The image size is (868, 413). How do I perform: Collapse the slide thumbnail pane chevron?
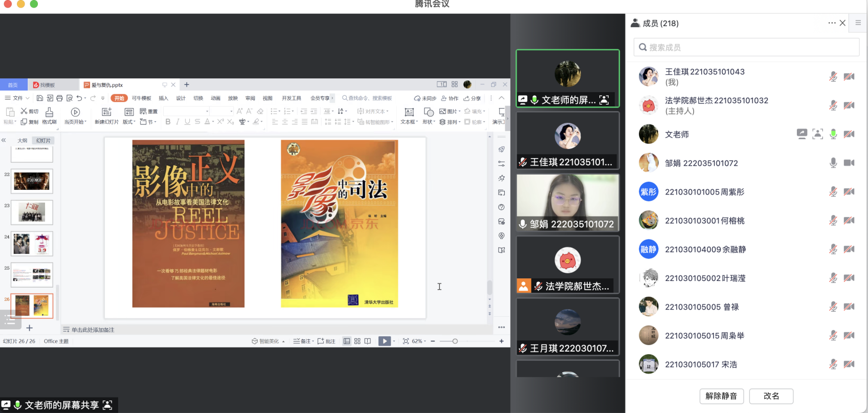(4, 140)
